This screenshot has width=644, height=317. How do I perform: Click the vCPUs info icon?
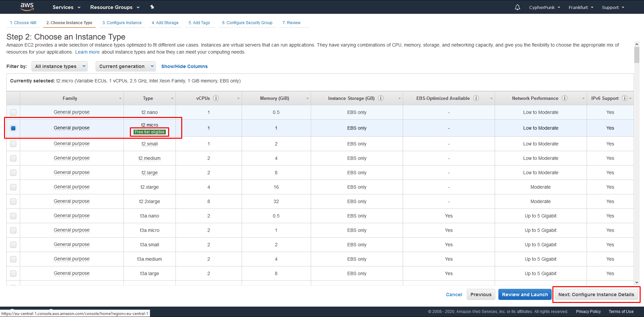point(216,98)
